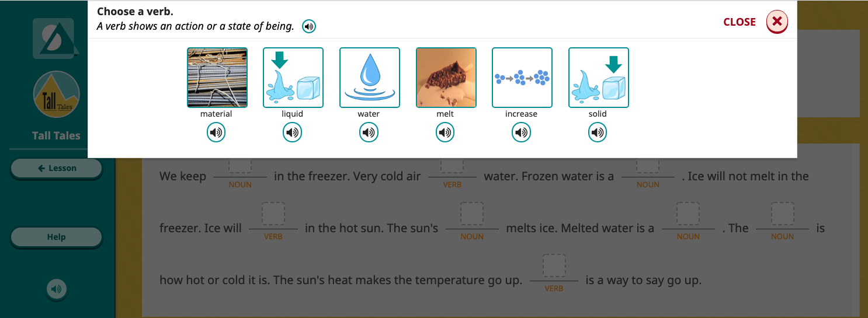Choose the liquid picture card
This screenshot has height=318, width=868.
tap(293, 78)
